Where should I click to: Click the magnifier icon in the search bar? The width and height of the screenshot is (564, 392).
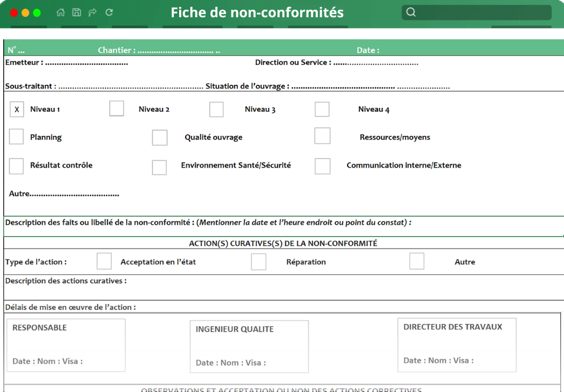click(x=411, y=11)
